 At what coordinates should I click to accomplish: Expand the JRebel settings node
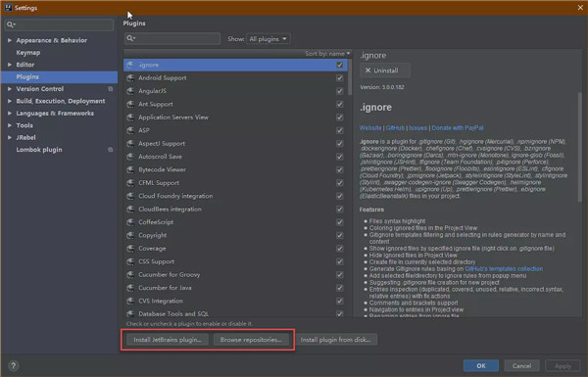pyautogui.click(x=10, y=137)
